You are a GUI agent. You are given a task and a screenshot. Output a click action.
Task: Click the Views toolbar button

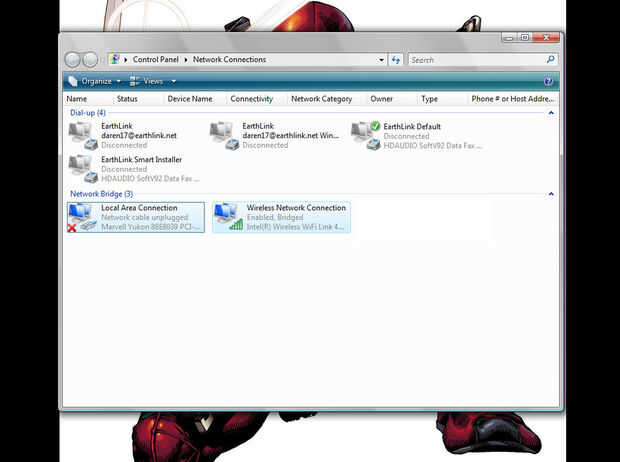pyautogui.click(x=147, y=81)
